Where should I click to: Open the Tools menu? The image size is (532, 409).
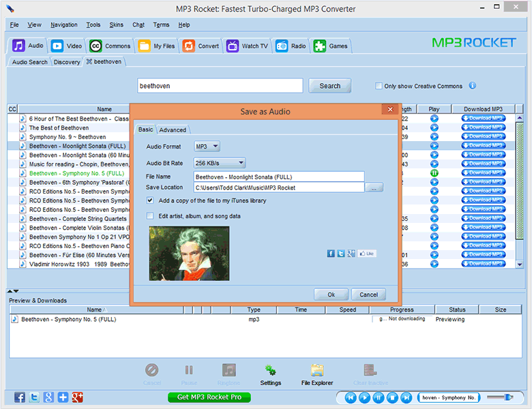[93, 25]
